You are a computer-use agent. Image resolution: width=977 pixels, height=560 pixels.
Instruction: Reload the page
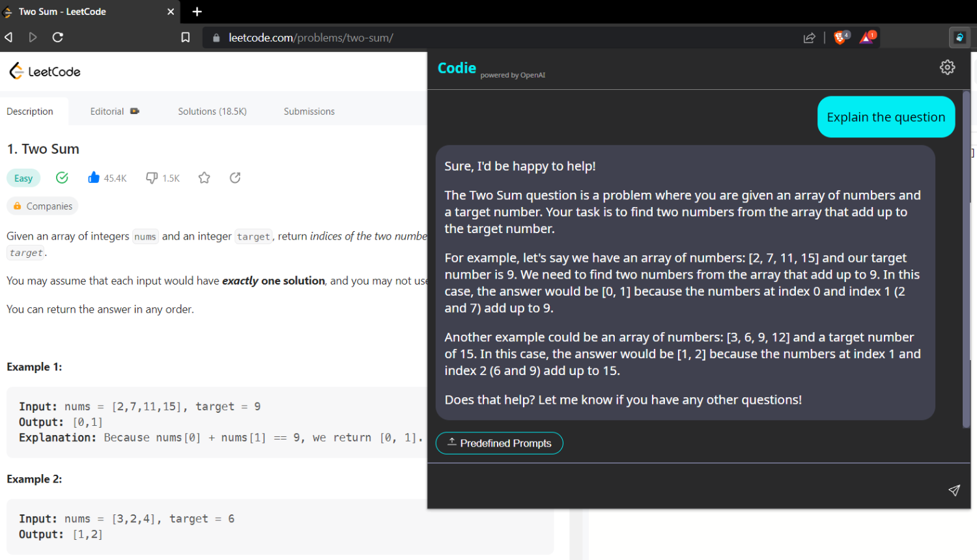(58, 37)
